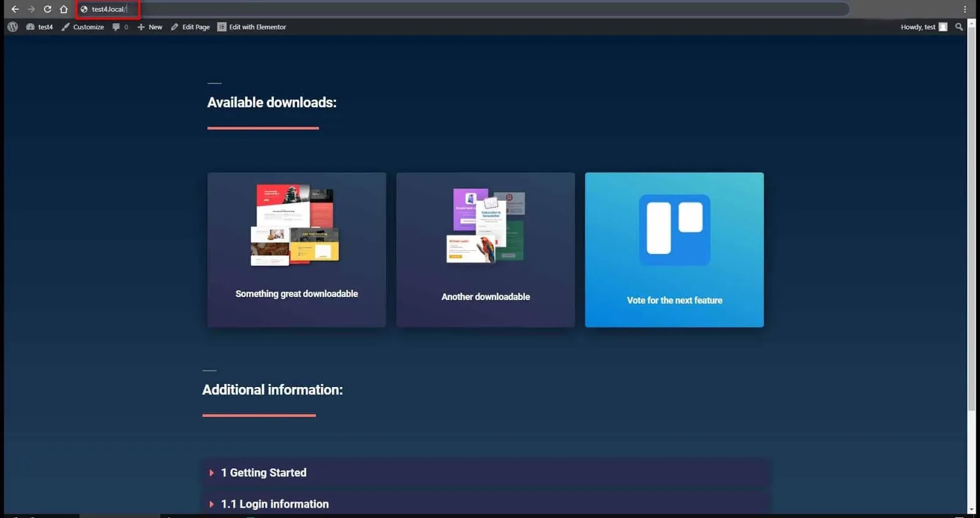Click scrollbar down arrow
This screenshot has height=518, width=980.
coord(971,509)
